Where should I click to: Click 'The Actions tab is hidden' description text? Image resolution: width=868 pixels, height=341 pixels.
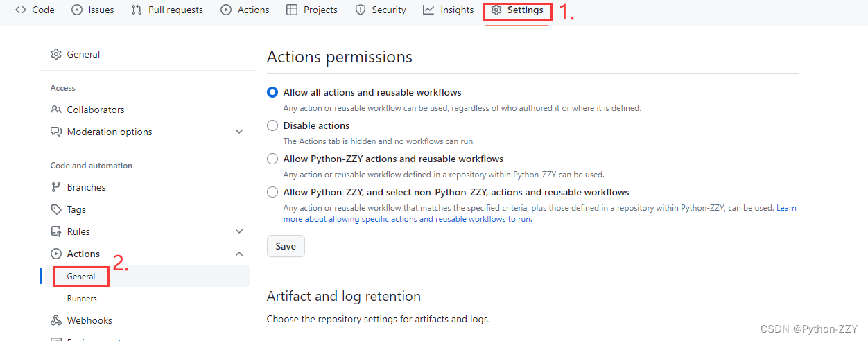(x=379, y=141)
